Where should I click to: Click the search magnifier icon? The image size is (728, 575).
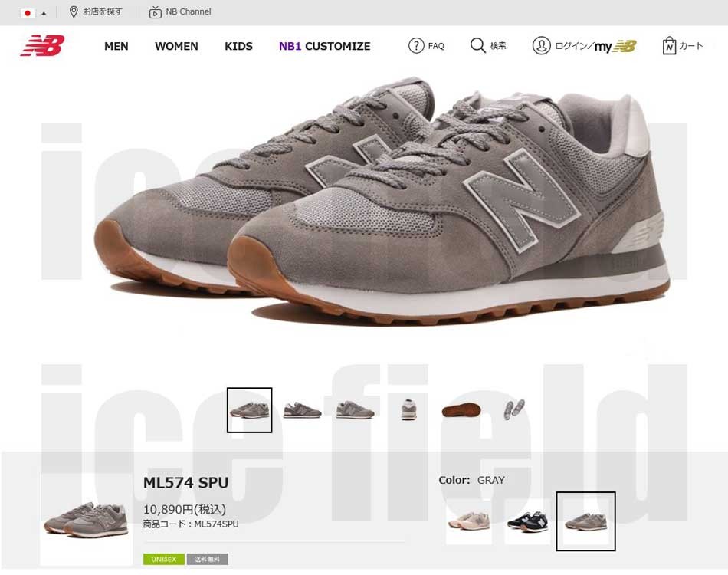[477, 45]
